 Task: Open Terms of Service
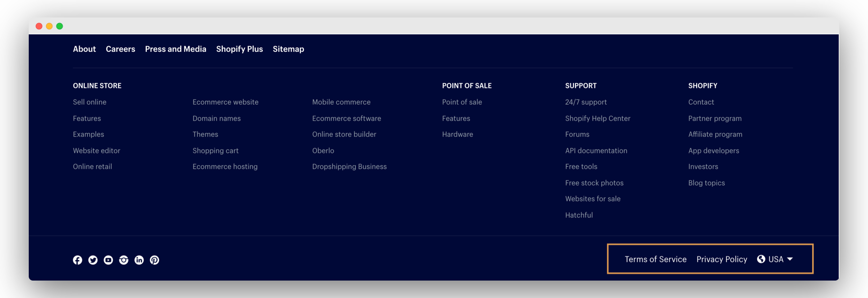pyautogui.click(x=655, y=260)
